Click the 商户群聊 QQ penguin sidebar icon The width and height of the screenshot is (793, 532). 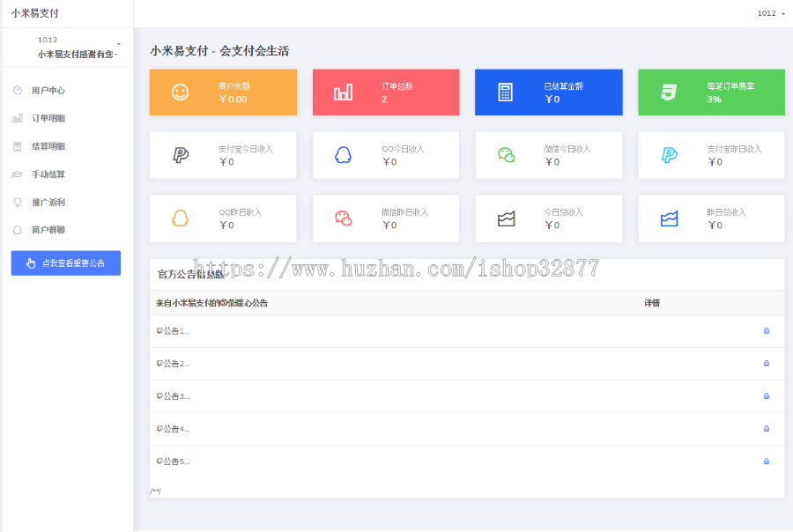tap(18, 230)
